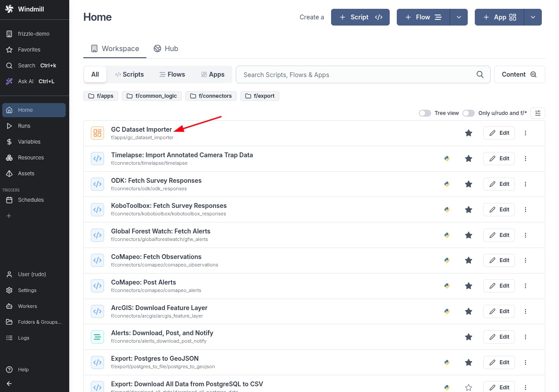Open the filter settings icon beside toggles
Viewport: 559px width, 392px height.
click(537, 113)
